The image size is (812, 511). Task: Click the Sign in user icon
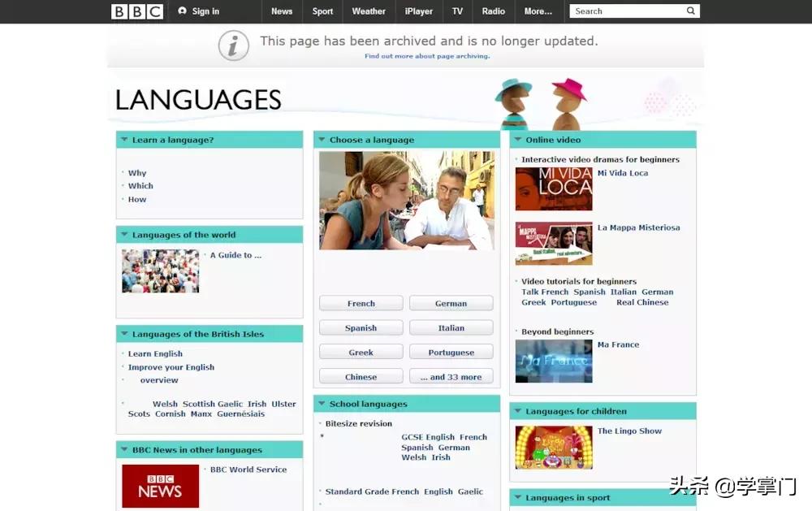point(182,11)
